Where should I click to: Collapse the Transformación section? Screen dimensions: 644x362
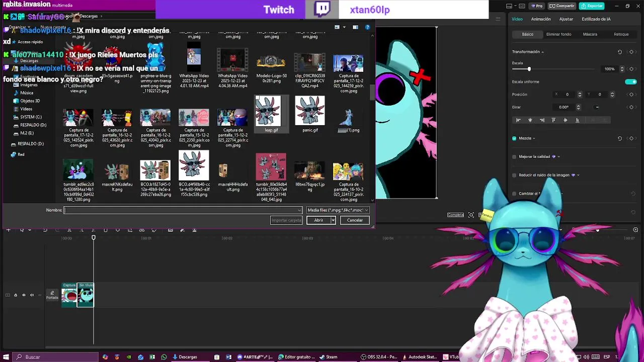pyautogui.click(x=542, y=52)
